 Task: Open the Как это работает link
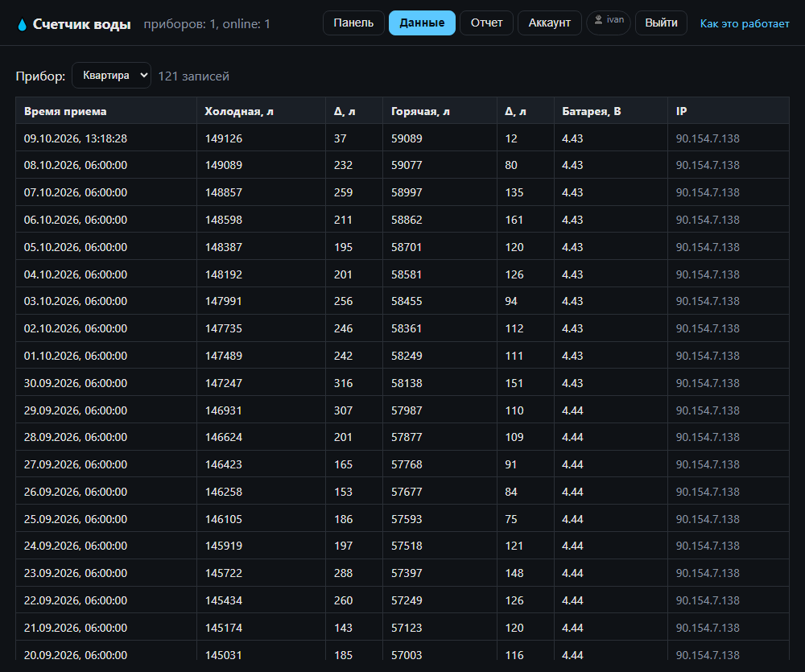[x=745, y=23]
